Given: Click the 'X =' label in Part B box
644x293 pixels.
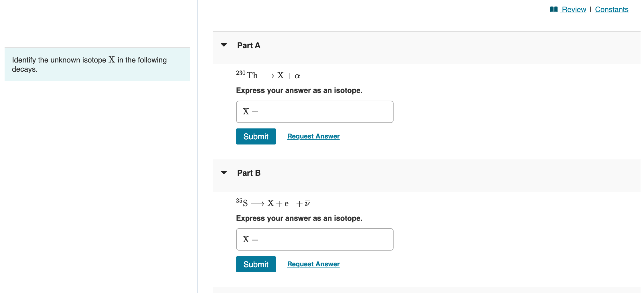Looking at the screenshot, I should (x=250, y=239).
